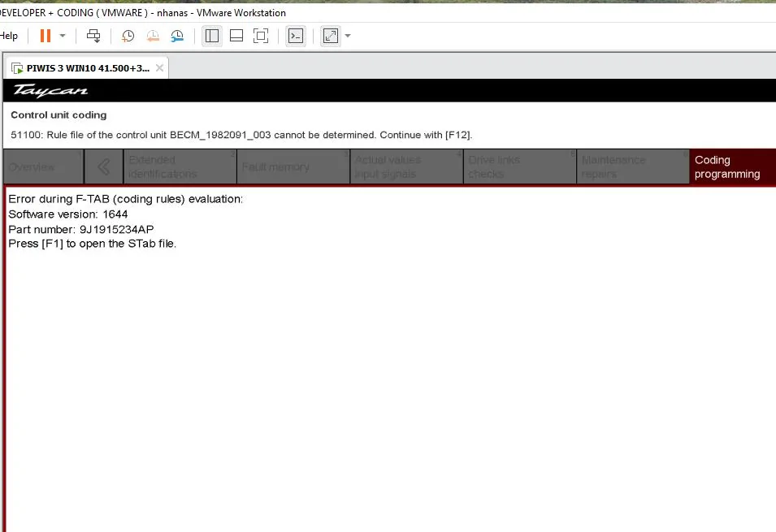
Task: Click the 51100 rule file error message
Action: coord(241,135)
